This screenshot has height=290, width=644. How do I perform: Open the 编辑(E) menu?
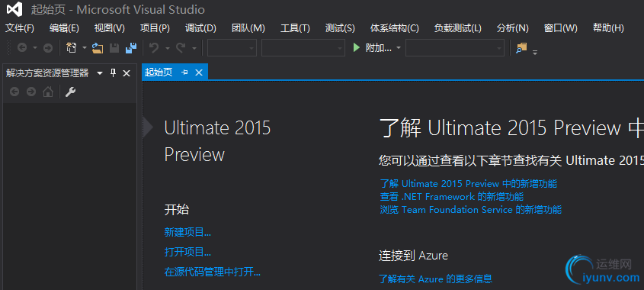64,28
